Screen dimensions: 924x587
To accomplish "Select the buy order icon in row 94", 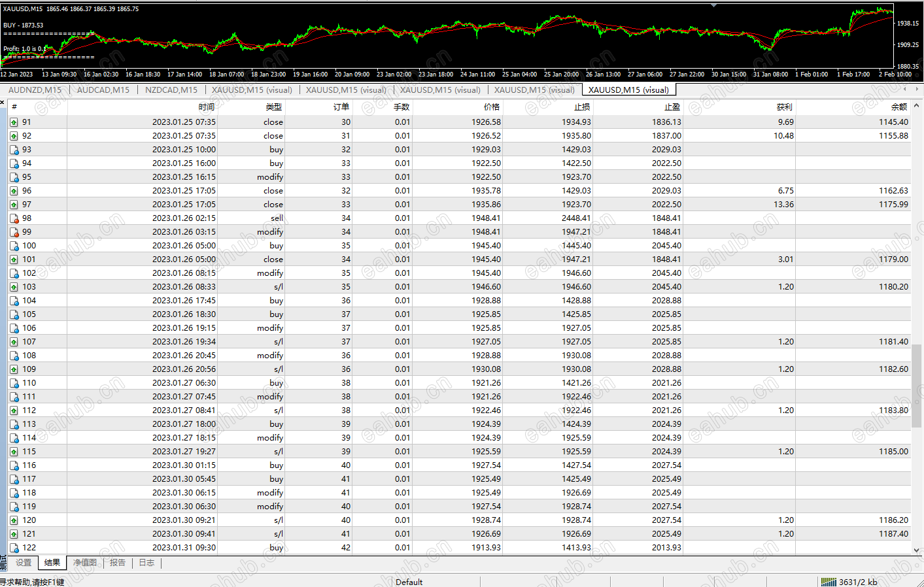I will coord(14,163).
